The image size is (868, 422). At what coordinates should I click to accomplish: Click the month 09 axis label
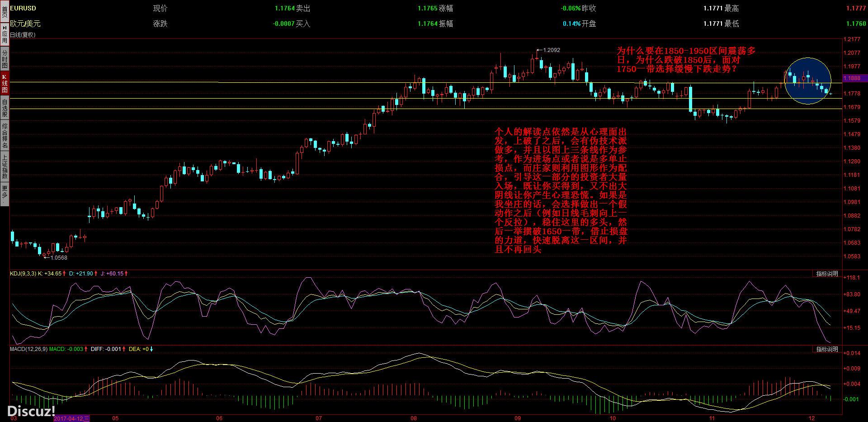[x=518, y=418]
